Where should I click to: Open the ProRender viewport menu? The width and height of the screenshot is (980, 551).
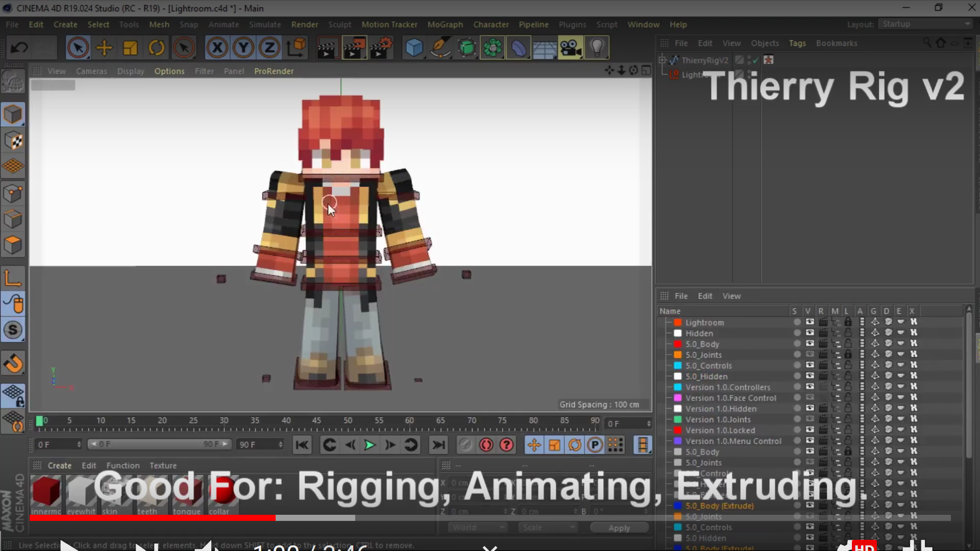274,71
